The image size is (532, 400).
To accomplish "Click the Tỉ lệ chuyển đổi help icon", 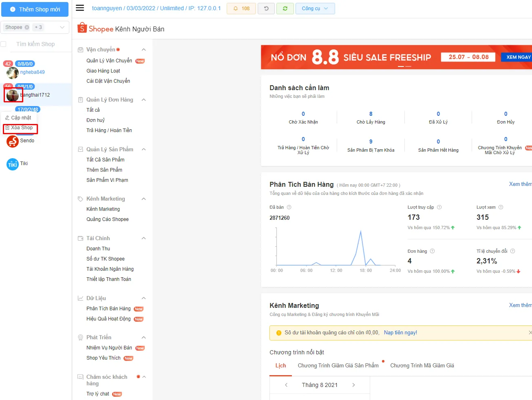I will click(512, 251).
